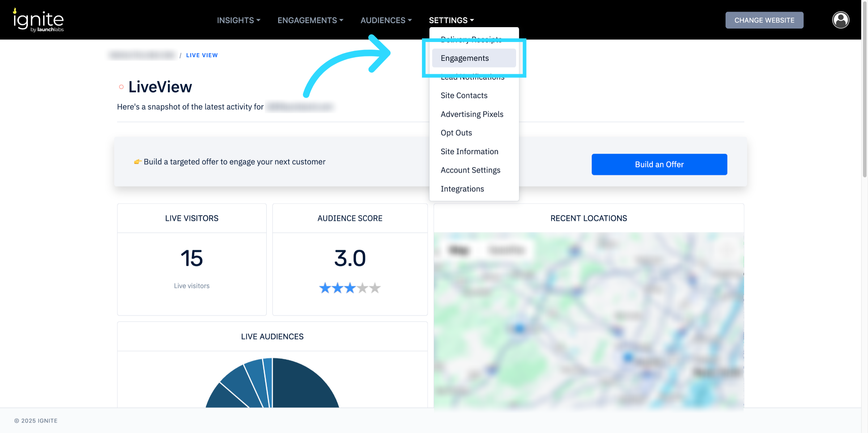Viewport: 868px width, 433px height.
Task: Click the blue map location marker
Action: pyautogui.click(x=519, y=328)
